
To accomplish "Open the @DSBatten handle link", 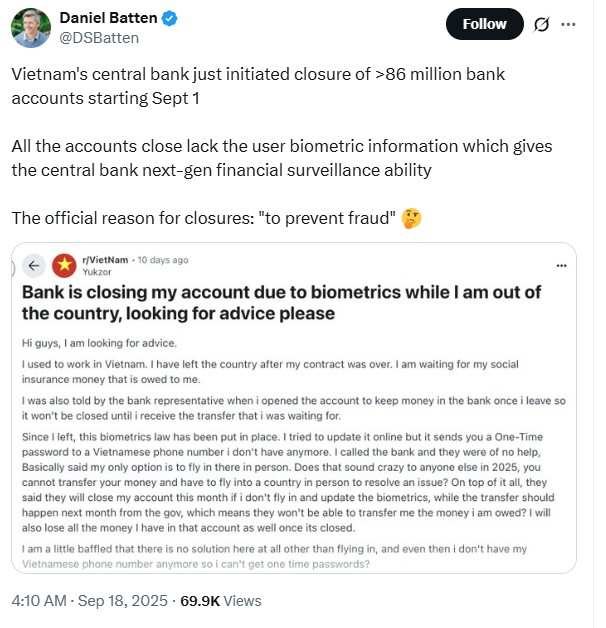I will click(99, 38).
